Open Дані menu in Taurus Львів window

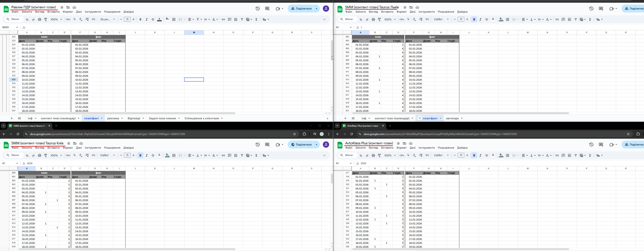[413, 12]
